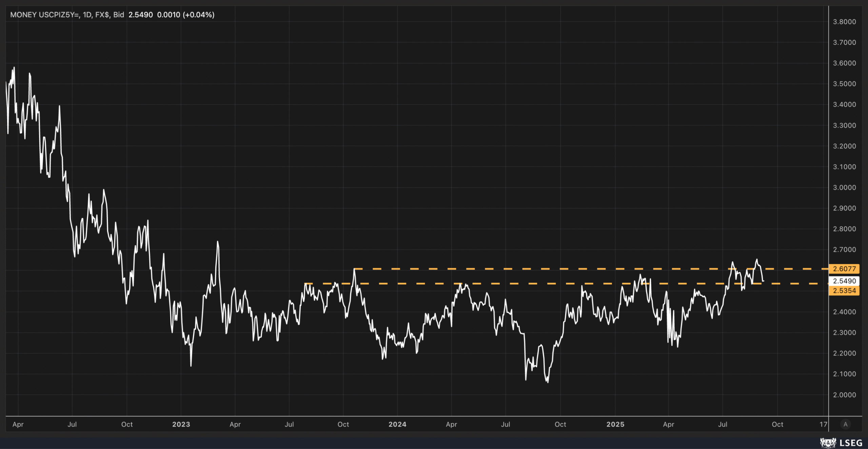
Task: Click the 2024 year label on time axis
Action: pos(397,424)
